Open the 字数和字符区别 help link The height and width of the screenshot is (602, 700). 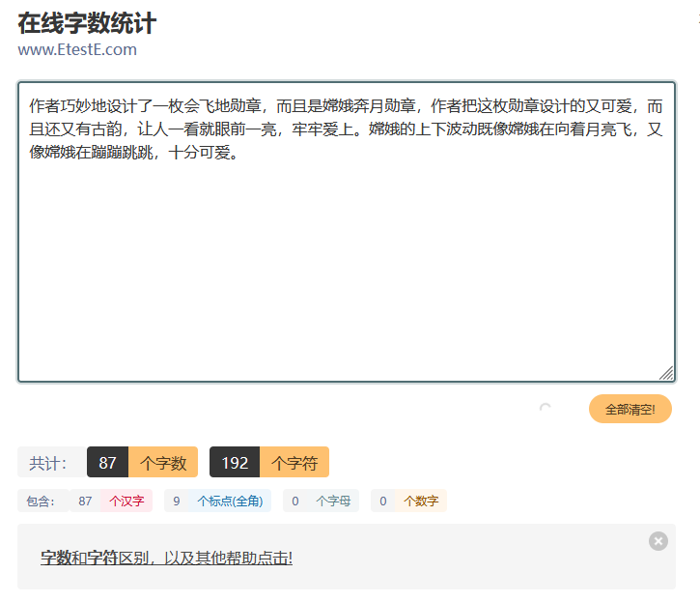[x=166, y=558]
